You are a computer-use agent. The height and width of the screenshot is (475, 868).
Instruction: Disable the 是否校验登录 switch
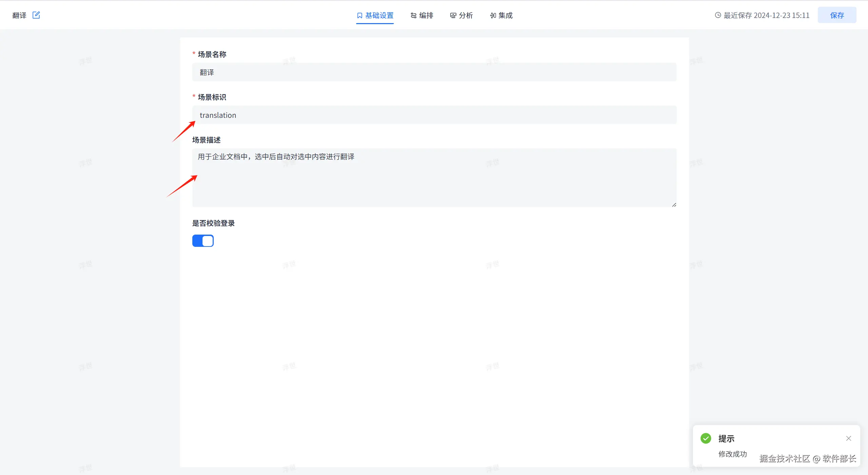pos(203,241)
